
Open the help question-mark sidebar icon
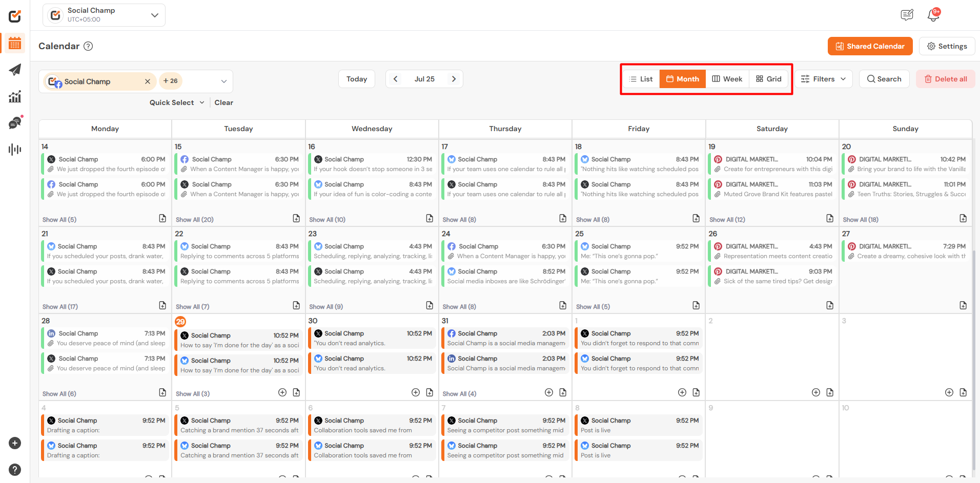15,470
